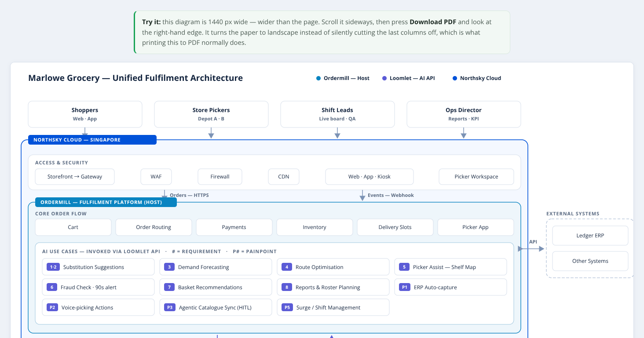Click the Northsky Cloud legend colour dot

[x=455, y=78]
